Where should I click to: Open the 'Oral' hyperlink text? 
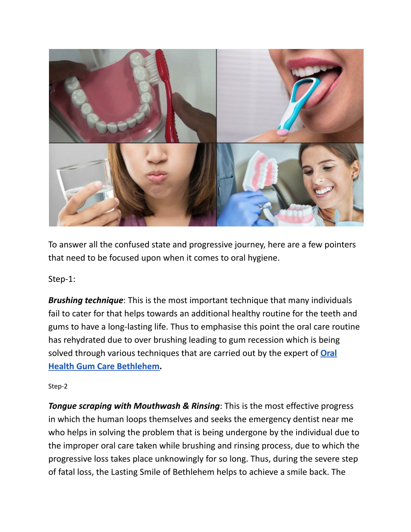328,353
